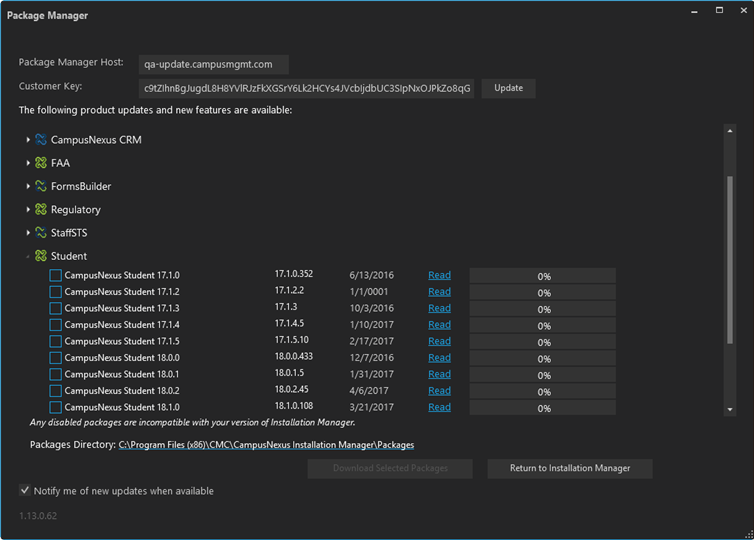Check the CampusNexus Student 17.1.0 checkbox

click(56, 276)
